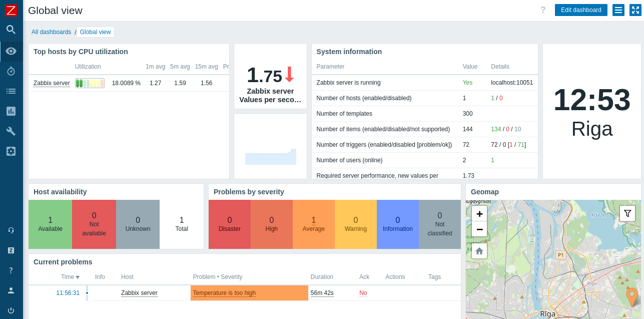Click the value 144 for number of items

[468, 129]
